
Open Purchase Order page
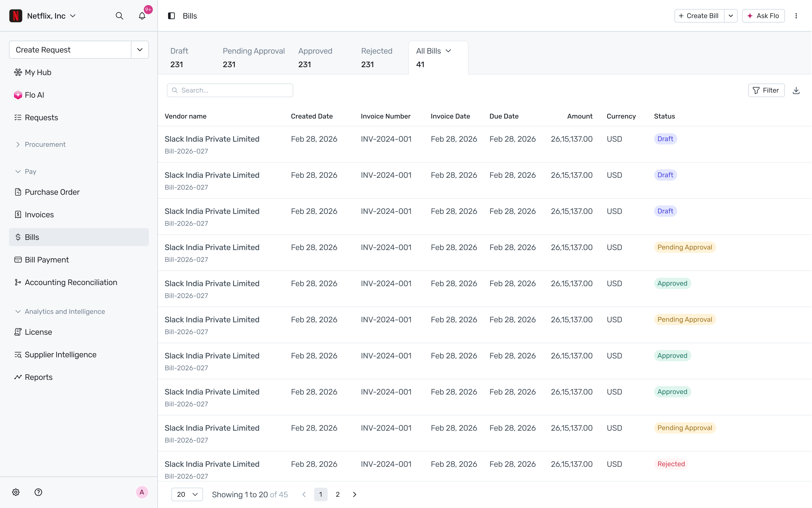coord(79,192)
